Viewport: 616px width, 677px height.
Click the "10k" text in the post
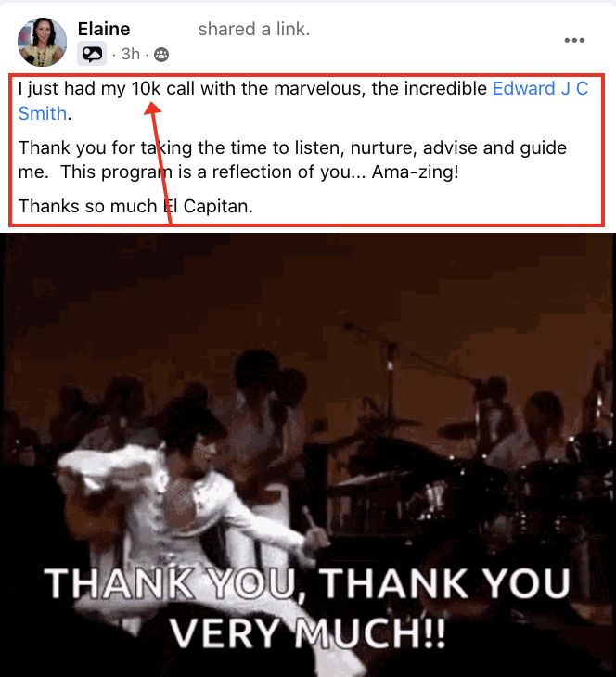coord(146,88)
